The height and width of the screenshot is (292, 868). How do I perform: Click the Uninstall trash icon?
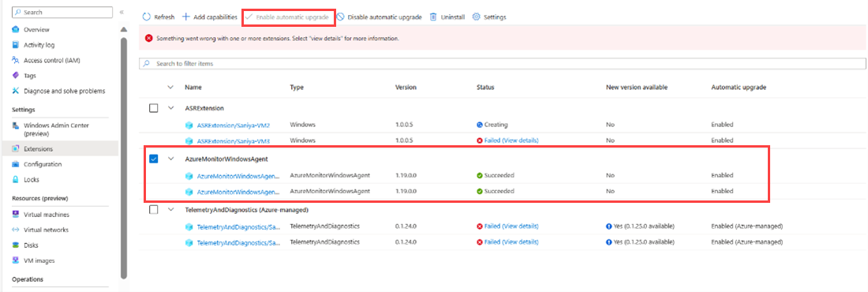[x=433, y=17]
